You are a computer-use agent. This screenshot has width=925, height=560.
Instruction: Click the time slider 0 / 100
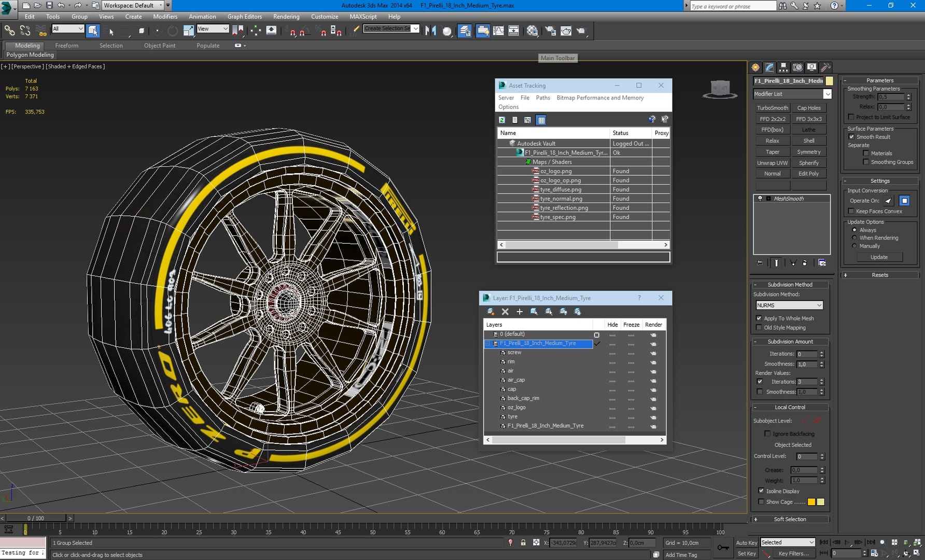point(35,518)
